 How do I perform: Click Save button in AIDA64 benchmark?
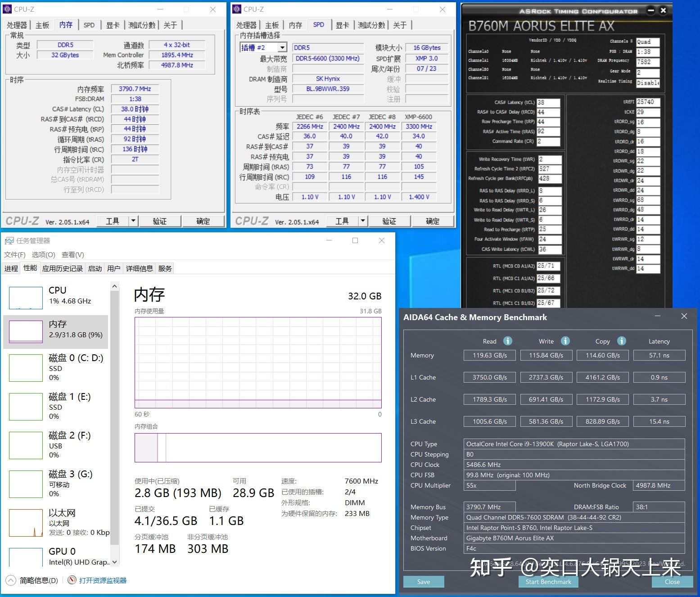424,582
